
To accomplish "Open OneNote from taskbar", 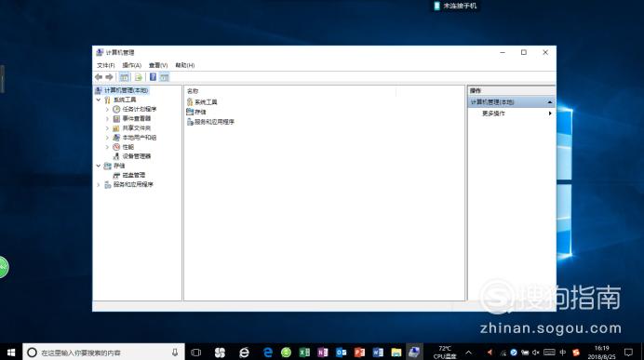I will coord(323,353).
